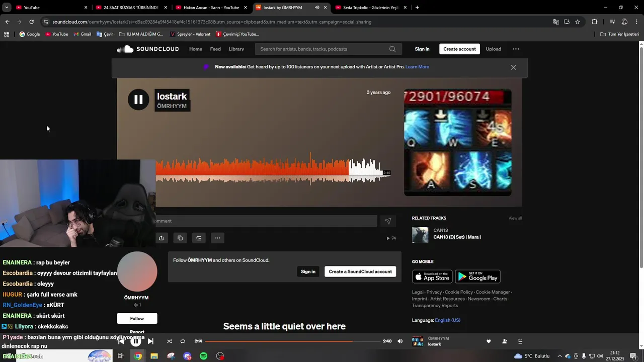Dismiss the Now available banner

(x=513, y=67)
